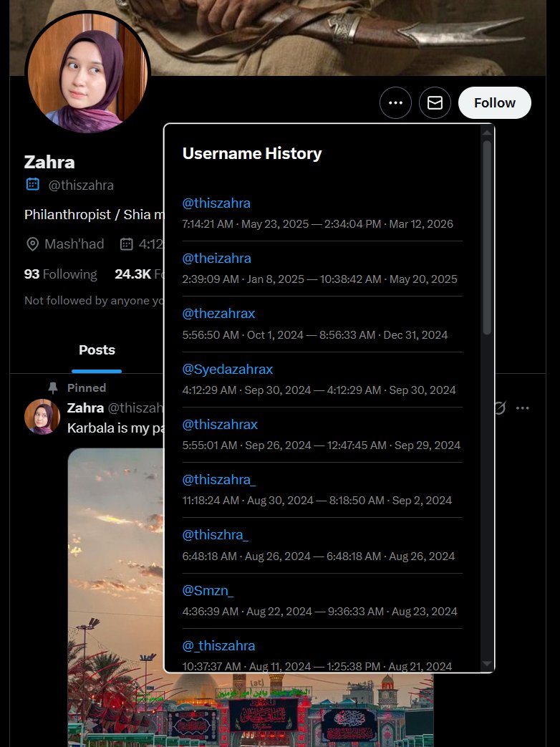This screenshot has height=747, width=560.
Task: Click the Zahra profile display name
Action: click(49, 163)
